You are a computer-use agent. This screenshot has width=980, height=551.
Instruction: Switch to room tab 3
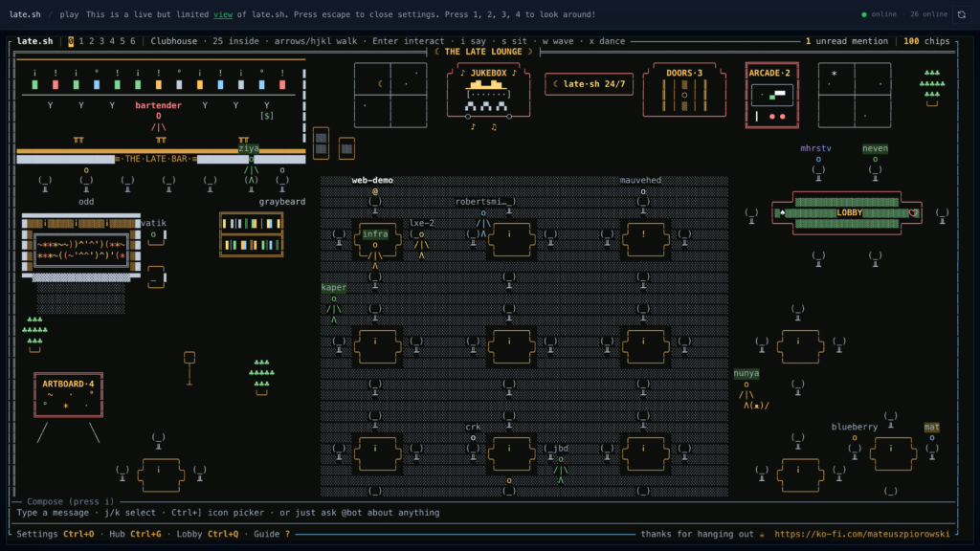point(101,41)
